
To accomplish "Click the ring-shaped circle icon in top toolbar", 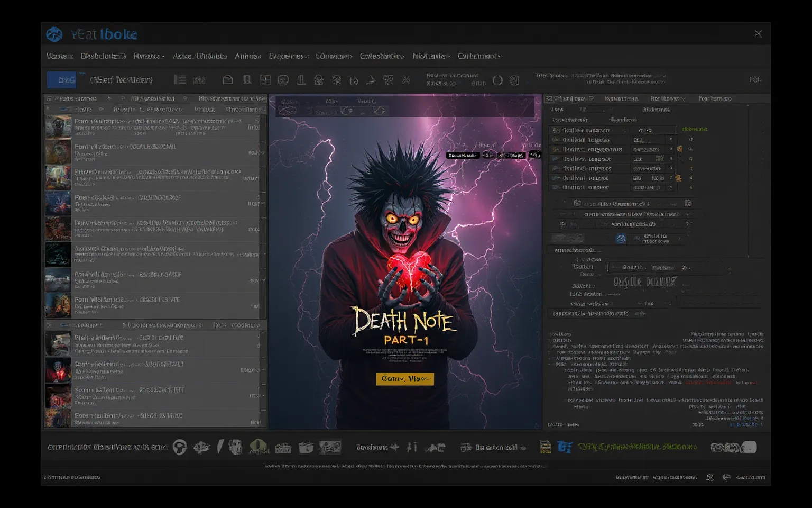I will point(497,80).
